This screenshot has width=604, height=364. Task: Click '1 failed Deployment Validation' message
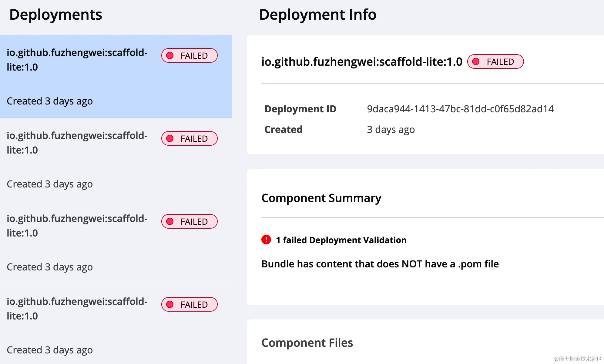[341, 240]
